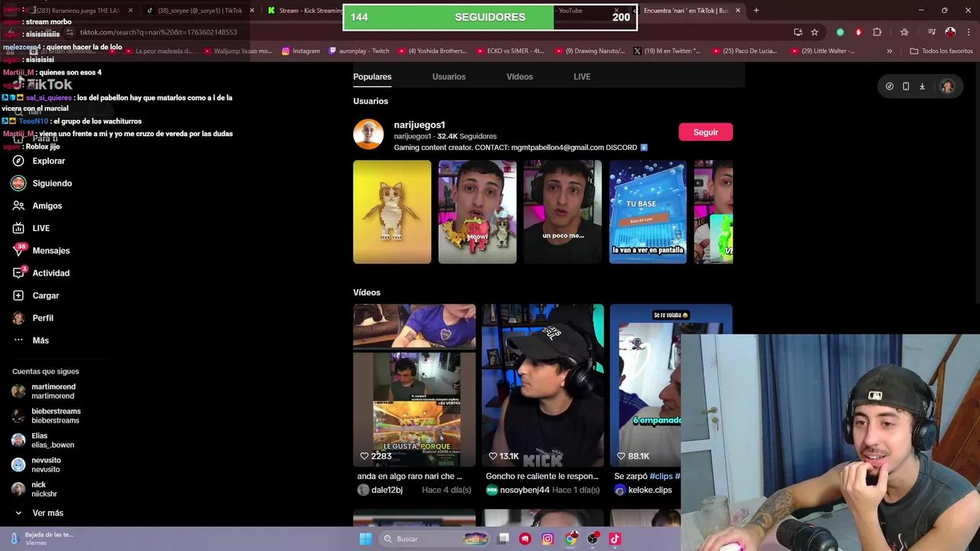Click the red extension icon in Chrome toolbar
Screen dimensions: 980x551
coord(858,32)
